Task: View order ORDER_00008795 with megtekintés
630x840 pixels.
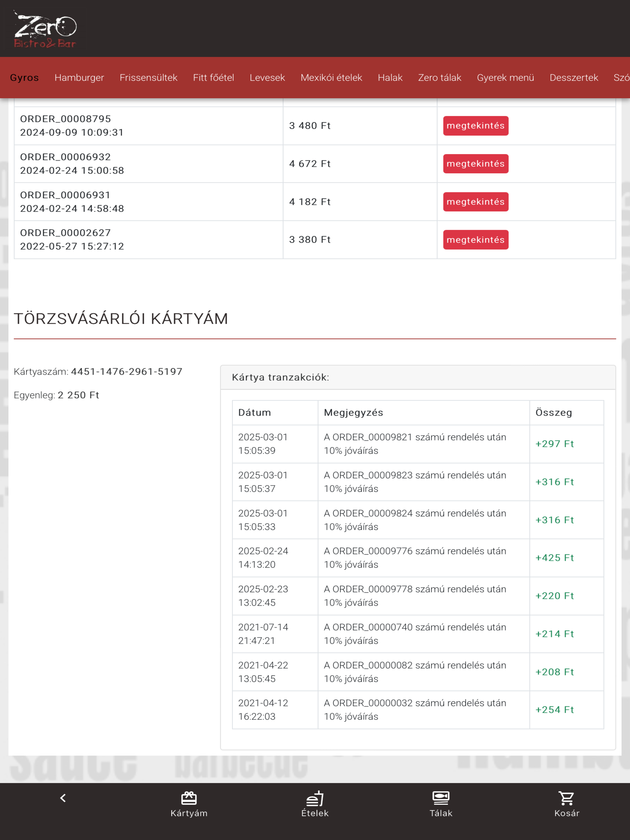Action: click(x=475, y=126)
